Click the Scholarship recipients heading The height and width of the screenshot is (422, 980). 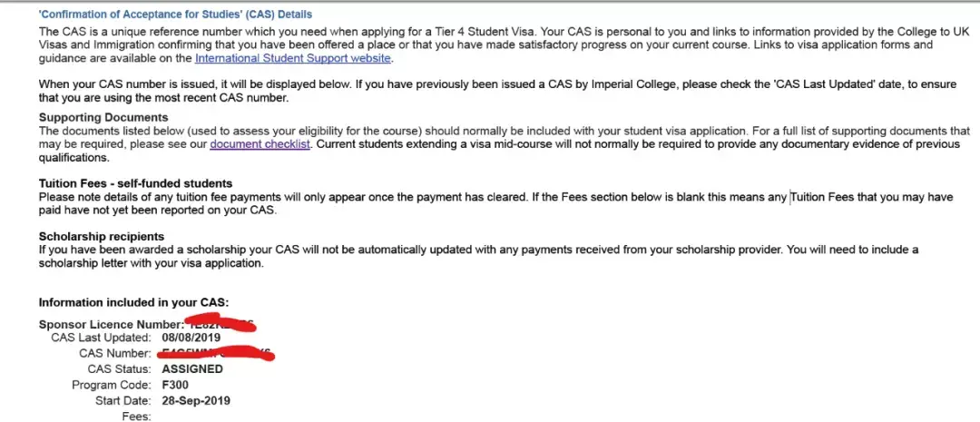(99, 236)
